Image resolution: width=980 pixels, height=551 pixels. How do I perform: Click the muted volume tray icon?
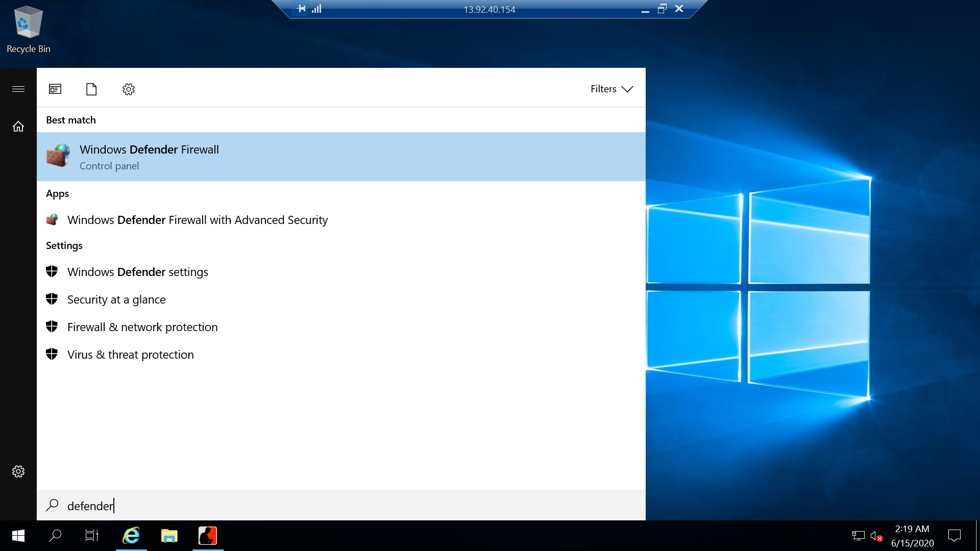coord(876,536)
